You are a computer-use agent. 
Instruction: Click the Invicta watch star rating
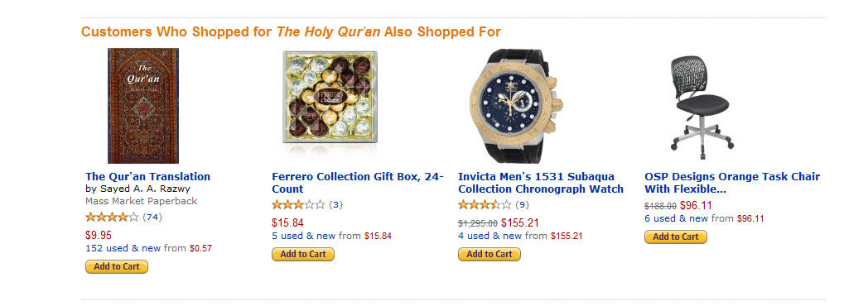tap(485, 205)
